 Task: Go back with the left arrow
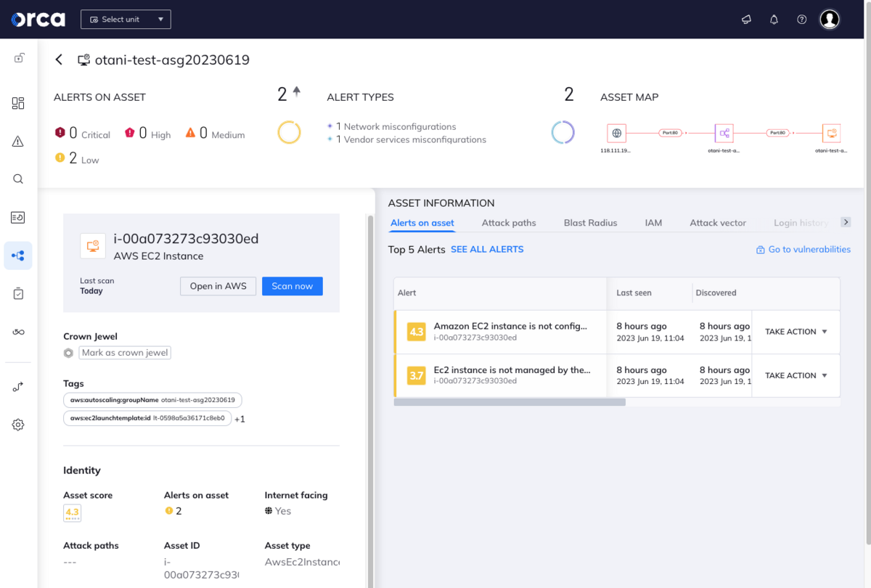(x=60, y=60)
